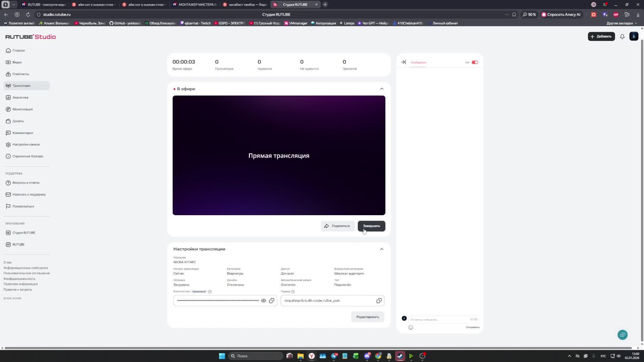Reveal the hidden stream key

coord(264,301)
